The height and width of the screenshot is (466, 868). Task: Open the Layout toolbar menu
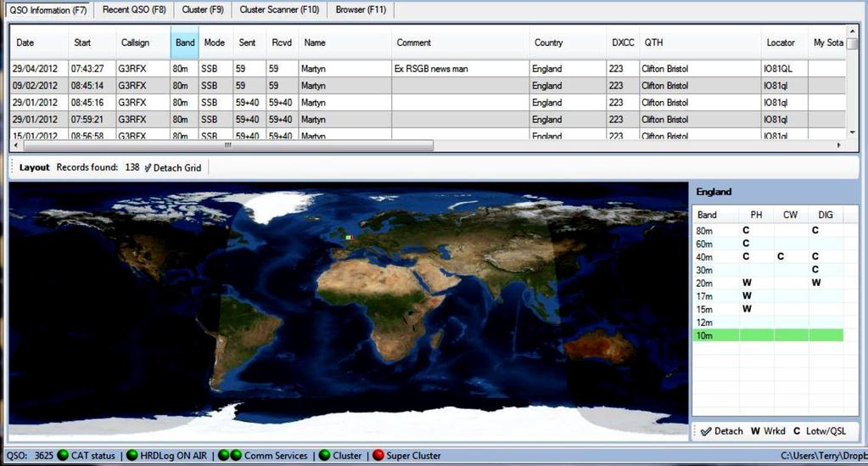(x=34, y=167)
